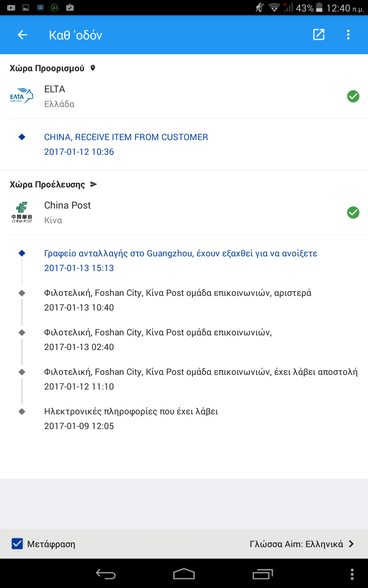Select the Guangzhou exchange office event
The width and height of the screenshot is (368, 588).
click(180, 260)
